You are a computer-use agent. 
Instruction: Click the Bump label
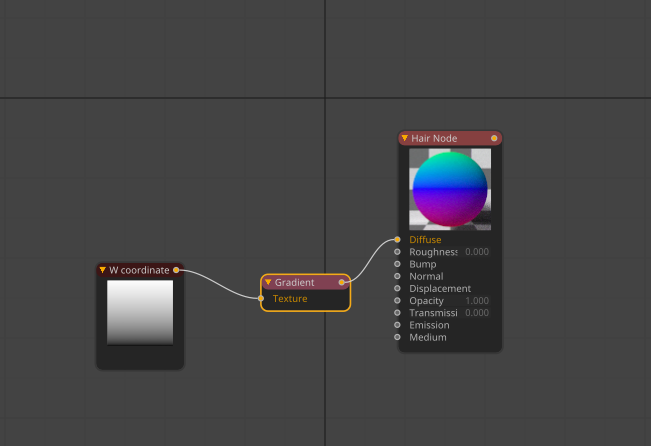click(423, 264)
